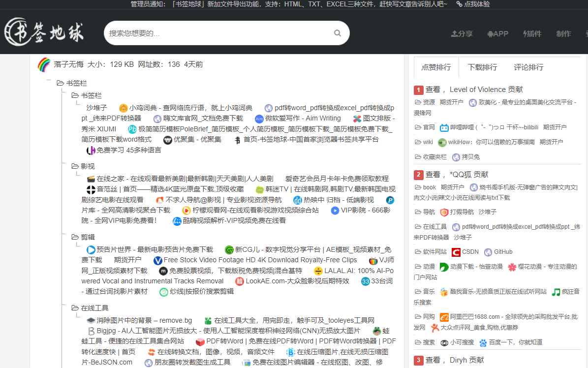Open the Android APP icon in navigation
Screen dimensions: 588x368
click(x=491, y=33)
